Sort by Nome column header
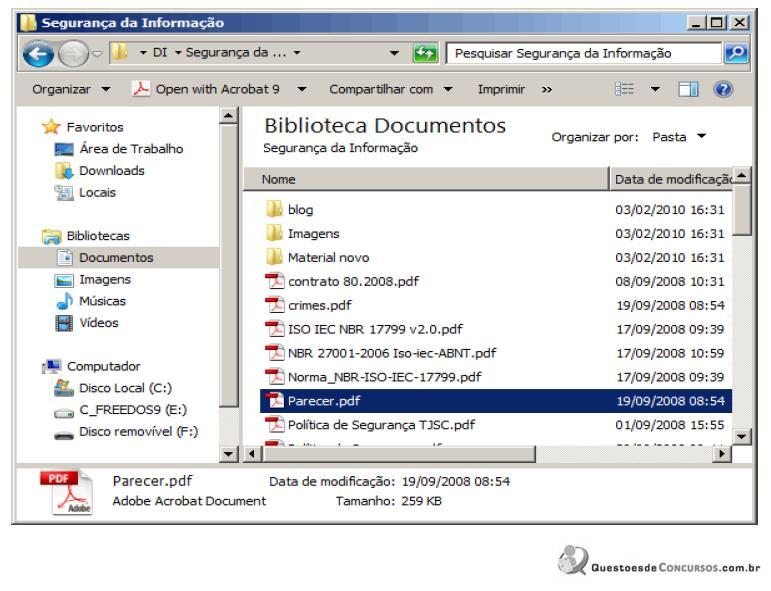The height and width of the screenshot is (591, 771). 426,179
